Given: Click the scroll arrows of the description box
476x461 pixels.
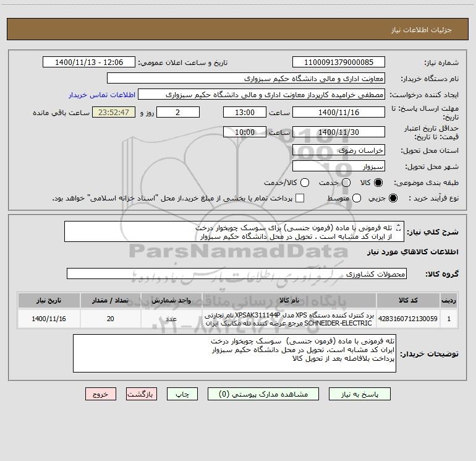Looking at the screenshot, I should pyautogui.click(x=399, y=227).
